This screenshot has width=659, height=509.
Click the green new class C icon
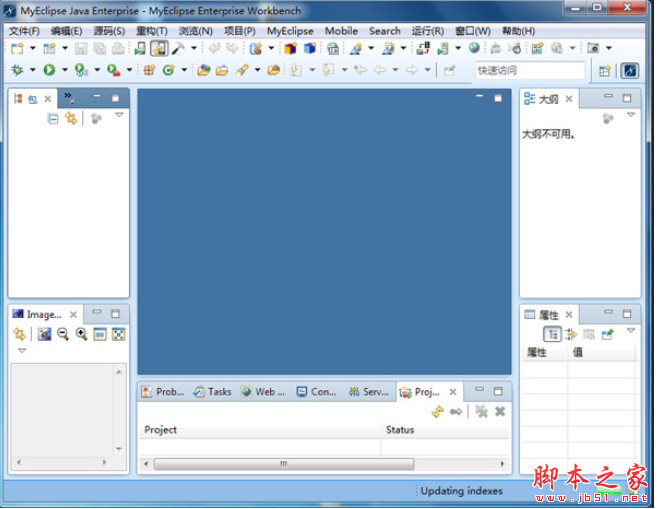tap(169, 70)
